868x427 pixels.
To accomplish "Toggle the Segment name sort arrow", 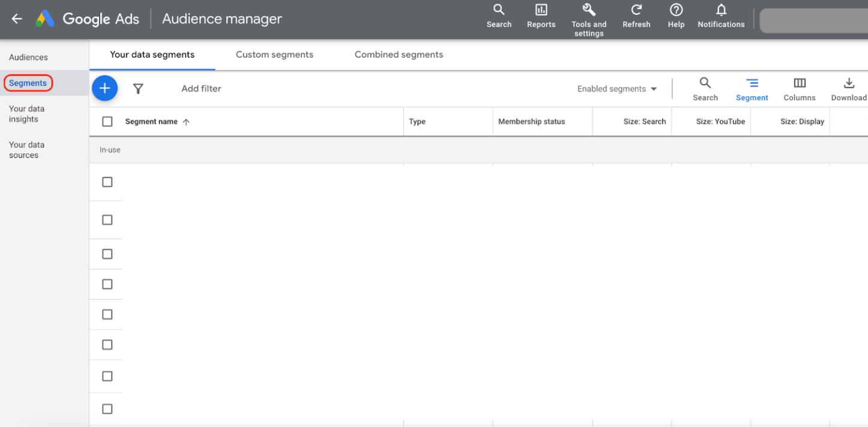I will point(186,121).
